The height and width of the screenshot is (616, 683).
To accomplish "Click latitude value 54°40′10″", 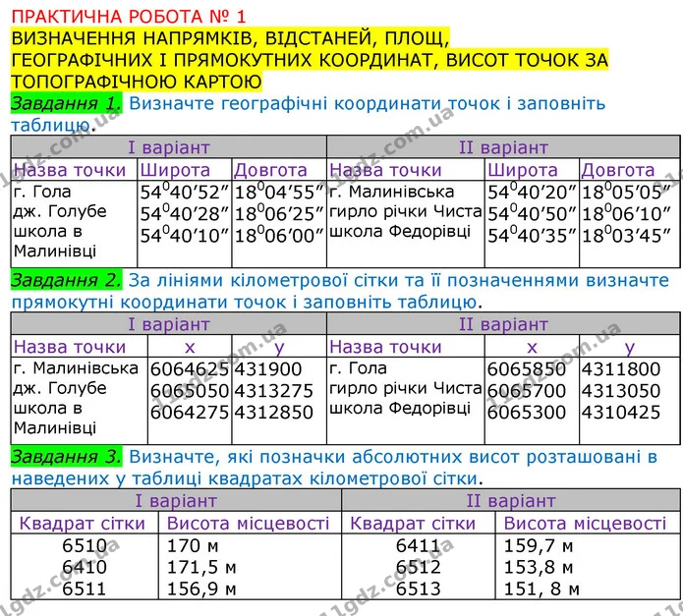I will 185,236.
